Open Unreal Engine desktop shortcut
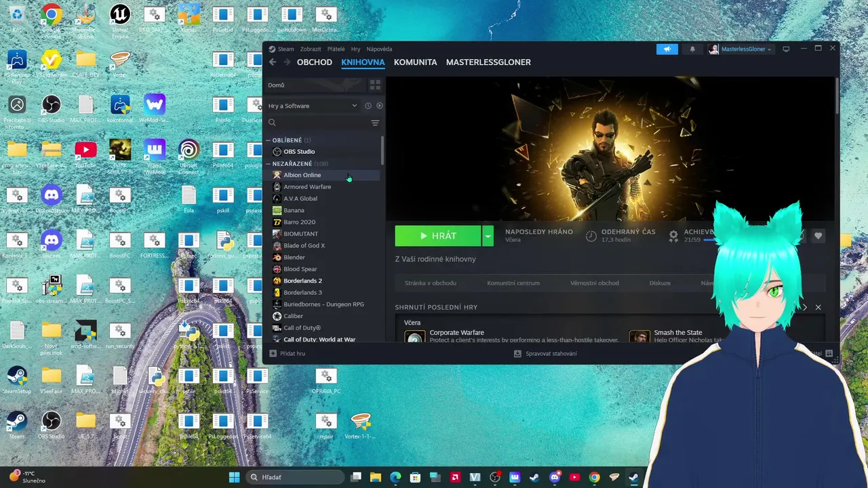Viewport: 868px width, 488px height. [120, 18]
